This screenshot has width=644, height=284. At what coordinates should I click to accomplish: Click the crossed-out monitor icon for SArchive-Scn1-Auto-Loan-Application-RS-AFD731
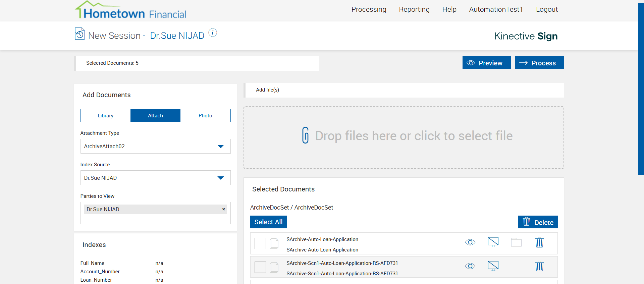(x=493, y=266)
